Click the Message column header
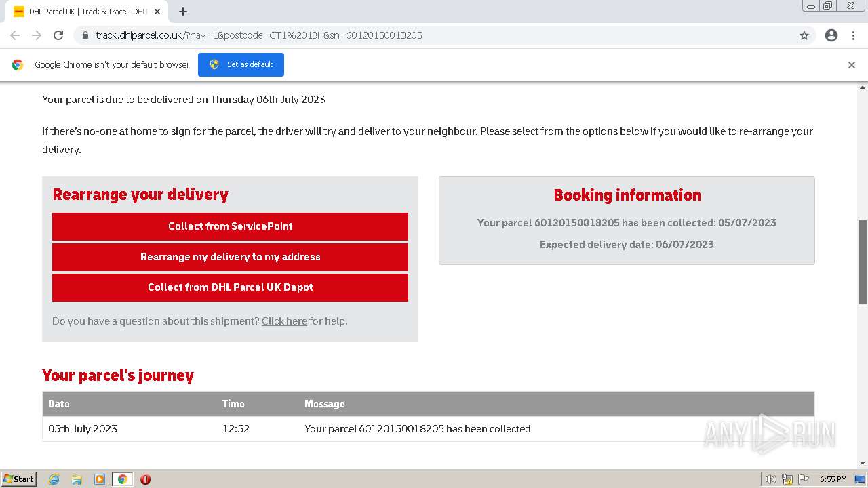The image size is (868, 488). point(325,404)
